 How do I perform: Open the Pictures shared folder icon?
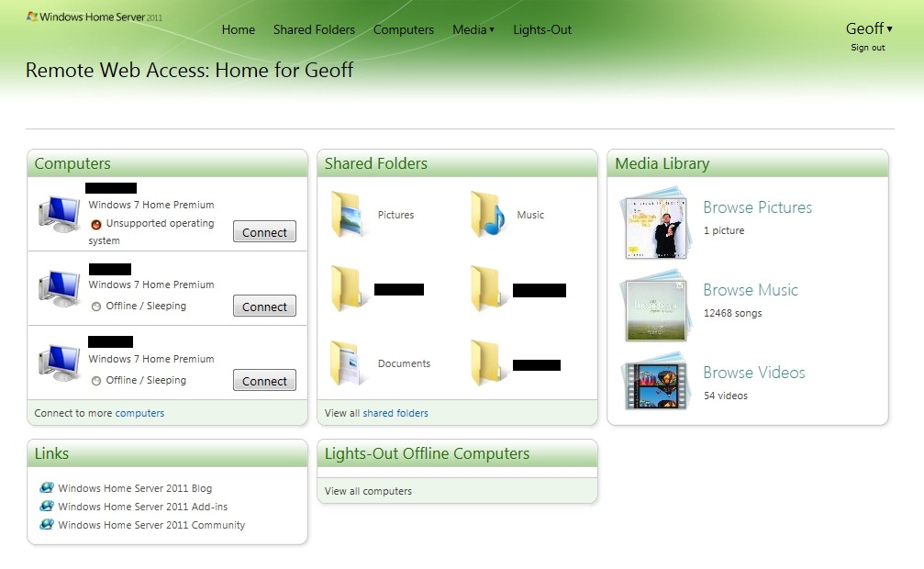[348, 215]
